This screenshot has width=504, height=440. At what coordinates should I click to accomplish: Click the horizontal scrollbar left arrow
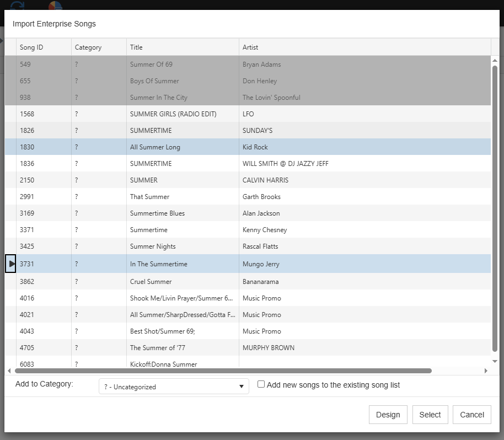coord(9,371)
